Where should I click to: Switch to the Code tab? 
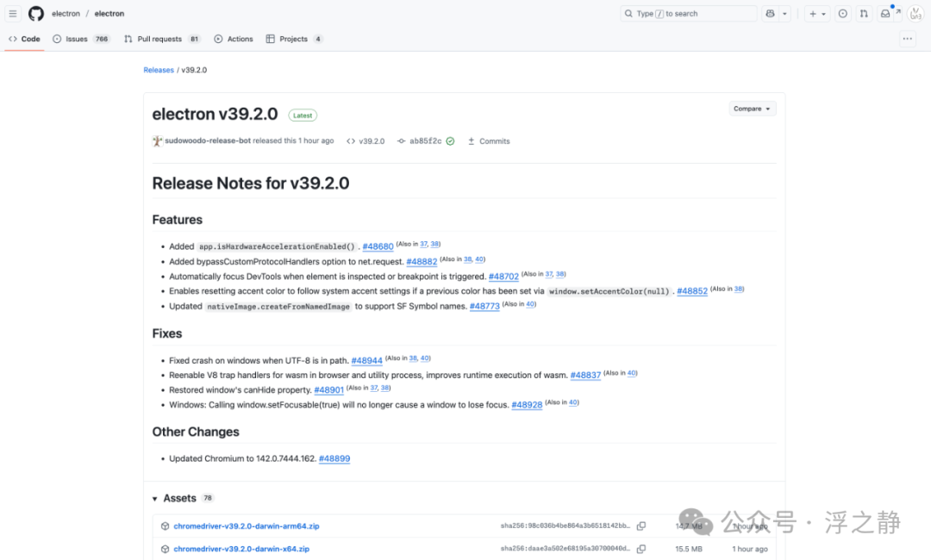[x=24, y=39]
